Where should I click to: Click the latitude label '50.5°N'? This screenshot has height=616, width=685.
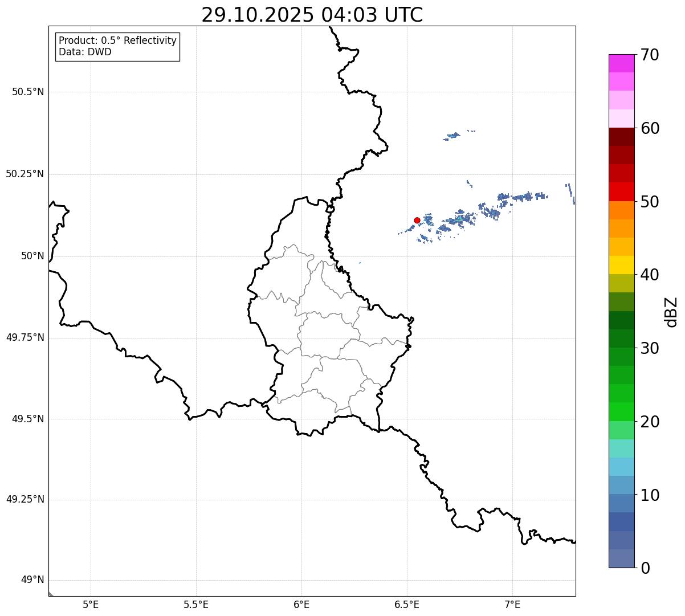28,92
